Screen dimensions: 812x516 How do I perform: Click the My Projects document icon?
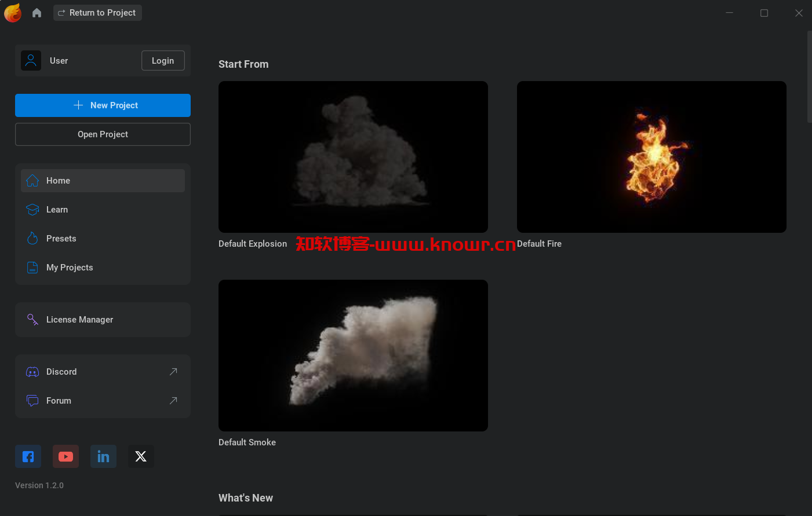click(x=32, y=268)
